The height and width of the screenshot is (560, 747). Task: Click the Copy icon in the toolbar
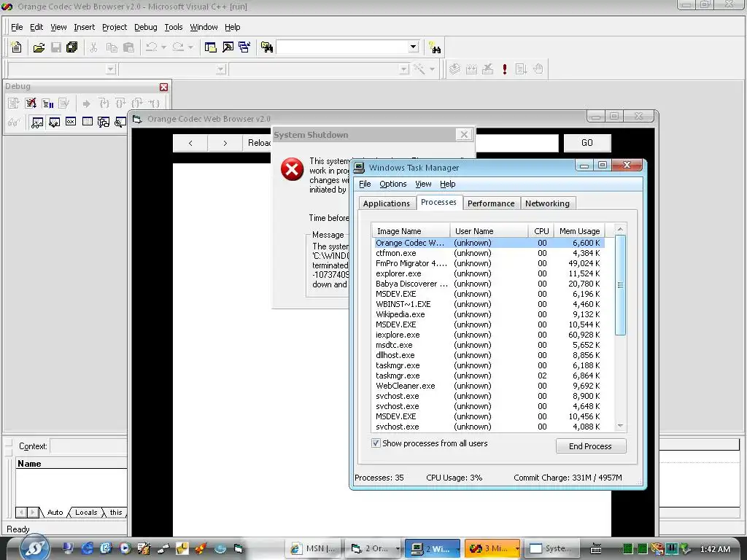coord(112,47)
